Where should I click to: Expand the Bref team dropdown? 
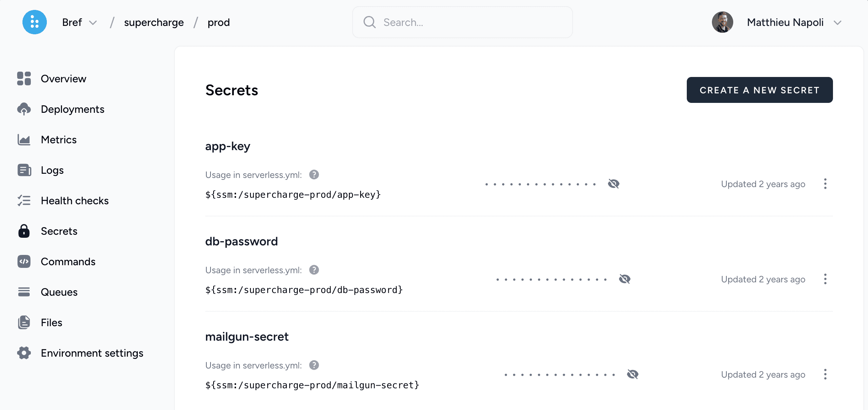[x=93, y=22]
